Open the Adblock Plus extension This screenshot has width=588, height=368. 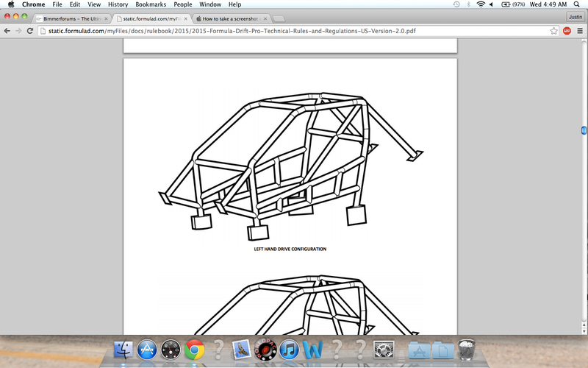[x=567, y=31]
